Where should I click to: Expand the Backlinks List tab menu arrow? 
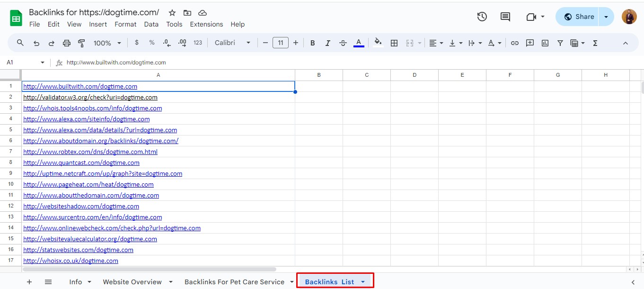[x=363, y=282]
